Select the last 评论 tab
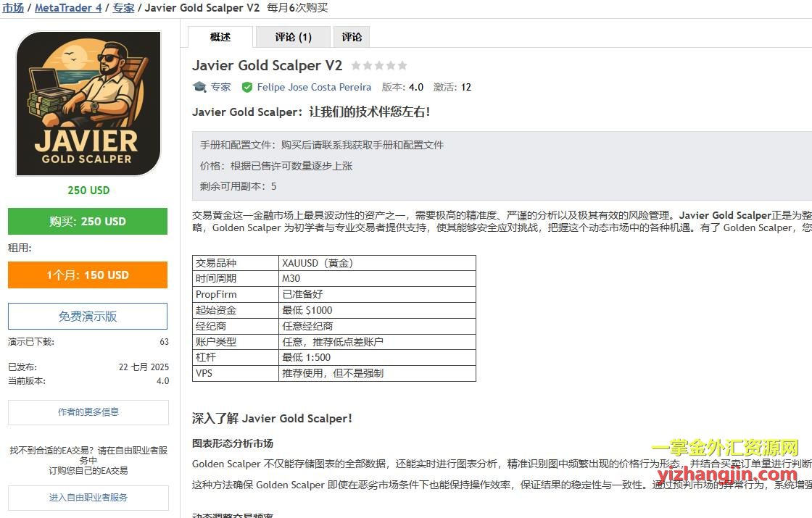 pos(352,37)
